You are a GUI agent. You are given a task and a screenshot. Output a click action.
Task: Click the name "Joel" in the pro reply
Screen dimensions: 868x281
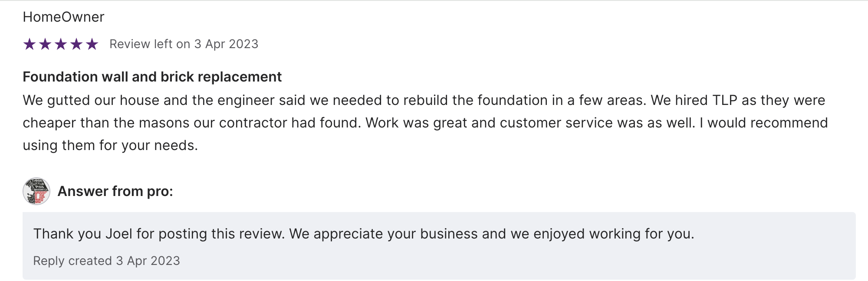tap(119, 234)
